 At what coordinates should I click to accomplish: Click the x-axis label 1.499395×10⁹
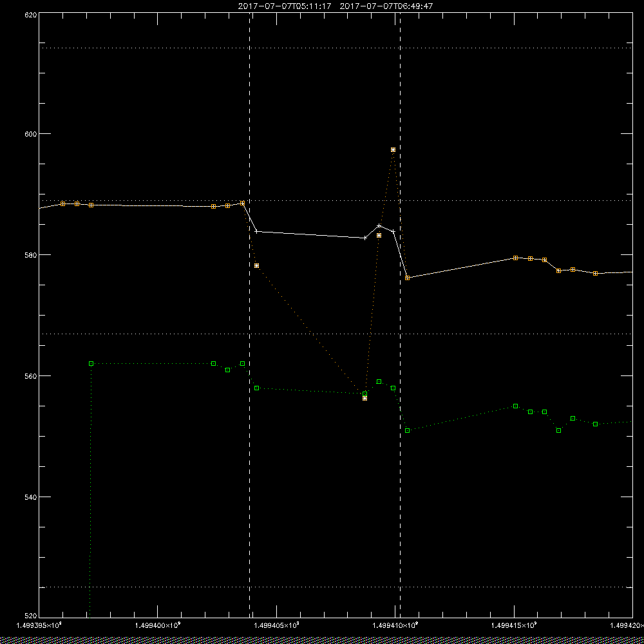[39, 625]
